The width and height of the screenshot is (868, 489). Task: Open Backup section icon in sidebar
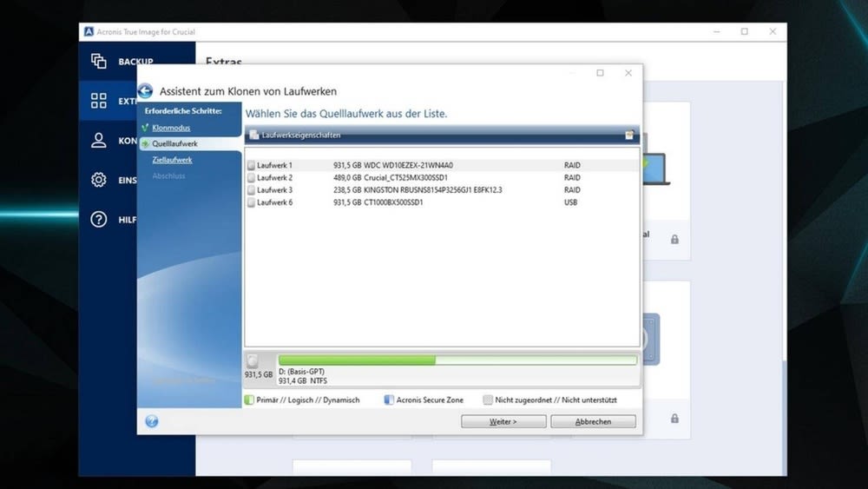pos(99,61)
